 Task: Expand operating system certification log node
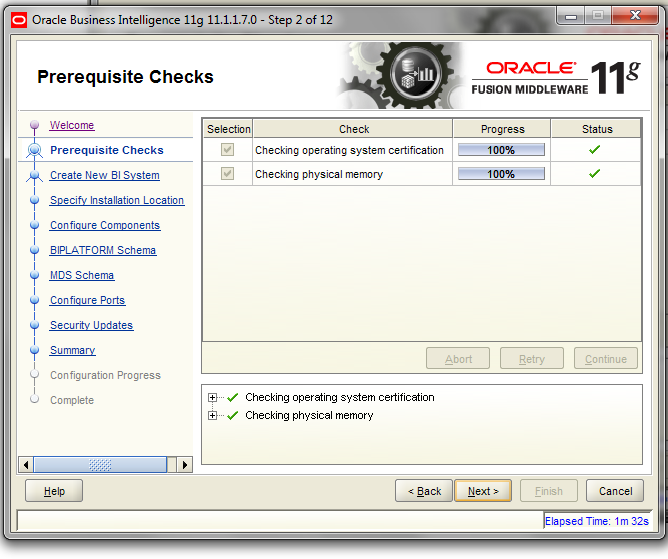point(212,398)
